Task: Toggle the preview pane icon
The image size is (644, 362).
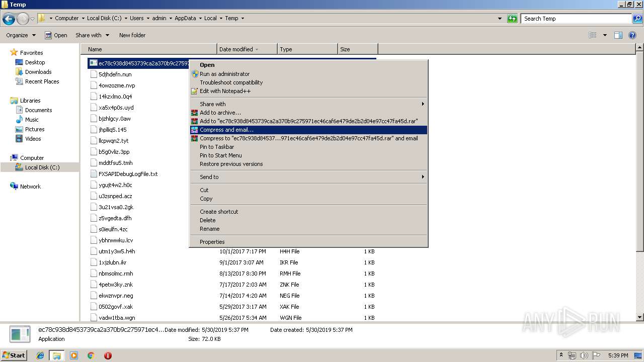Action: click(x=618, y=35)
